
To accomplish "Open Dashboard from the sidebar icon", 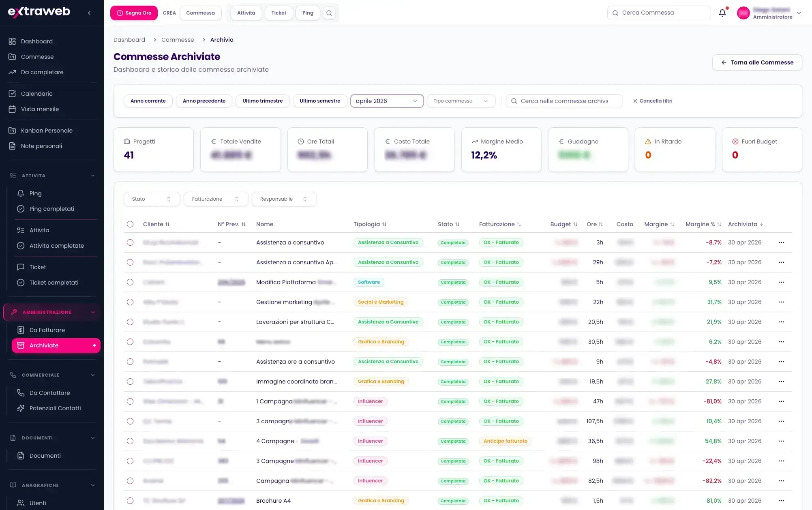I will point(12,41).
